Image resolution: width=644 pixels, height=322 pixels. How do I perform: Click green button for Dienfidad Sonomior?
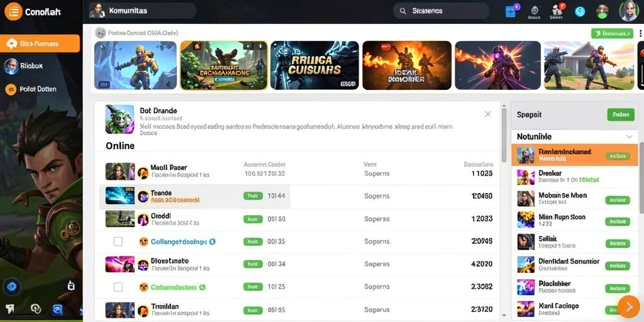618,266
